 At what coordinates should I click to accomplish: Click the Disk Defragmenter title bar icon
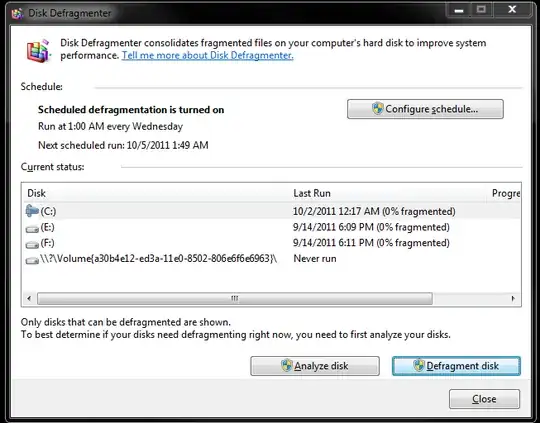pos(17,13)
